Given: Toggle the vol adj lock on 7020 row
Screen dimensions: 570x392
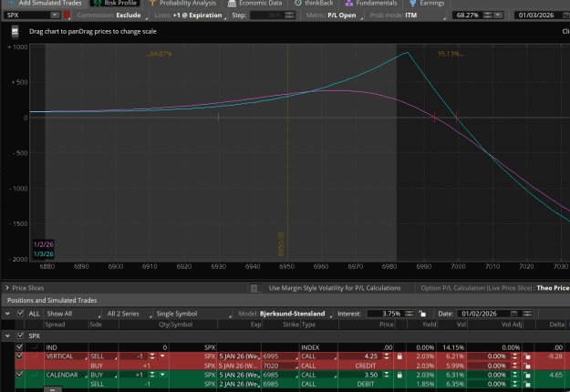Looking at the screenshot, I should coord(527,366).
